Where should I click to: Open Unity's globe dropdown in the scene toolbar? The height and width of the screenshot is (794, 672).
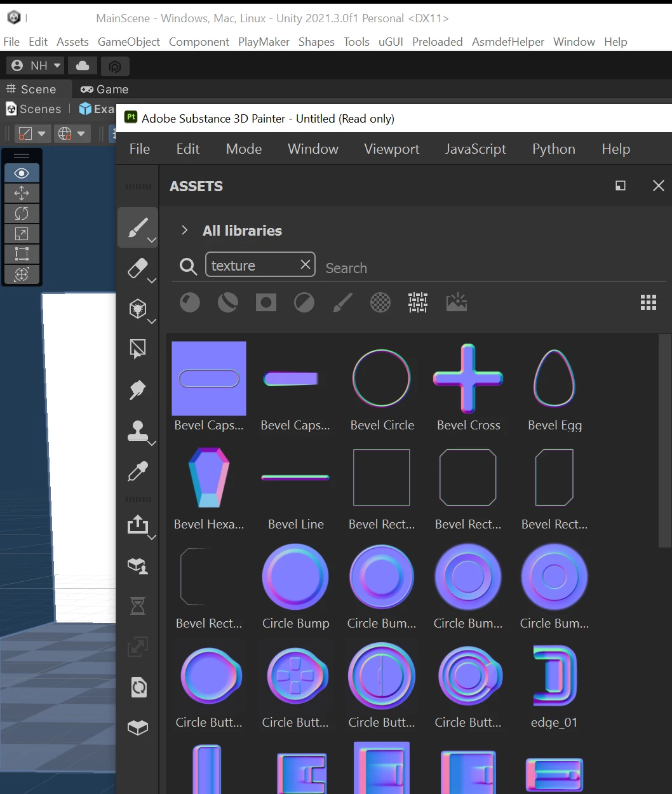[x=71, y=133]
